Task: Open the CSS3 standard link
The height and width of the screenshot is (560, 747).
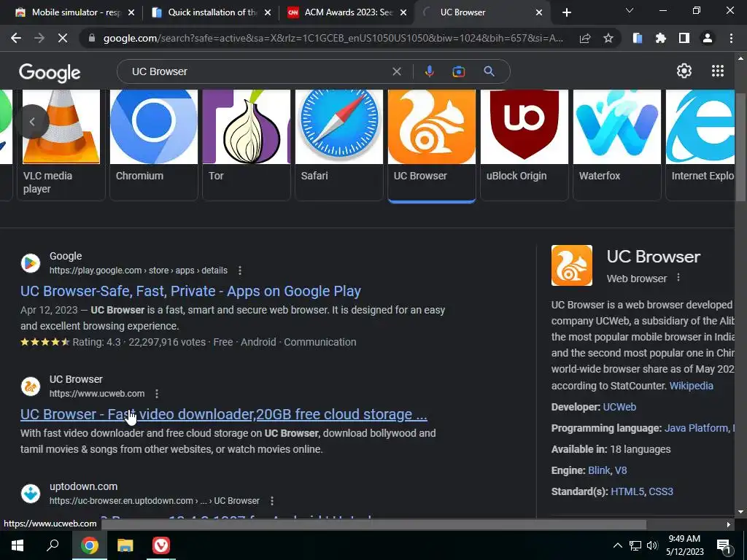Action: click(661, 491)
